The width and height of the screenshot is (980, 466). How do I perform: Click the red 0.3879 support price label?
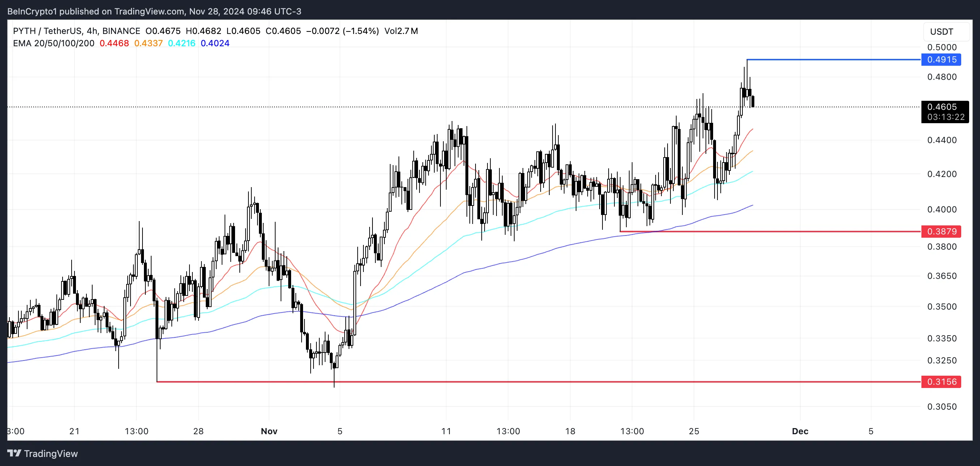point(941,232)
